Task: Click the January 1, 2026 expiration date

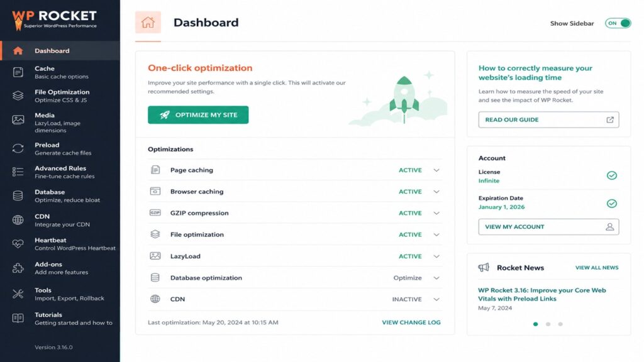Action: pyautogui.click(x=501, y=207)
